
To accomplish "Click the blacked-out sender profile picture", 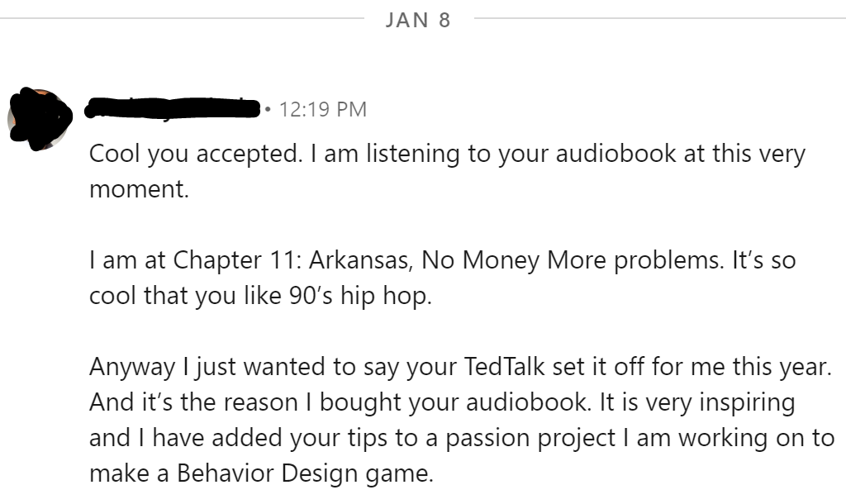I will point(40,119).
